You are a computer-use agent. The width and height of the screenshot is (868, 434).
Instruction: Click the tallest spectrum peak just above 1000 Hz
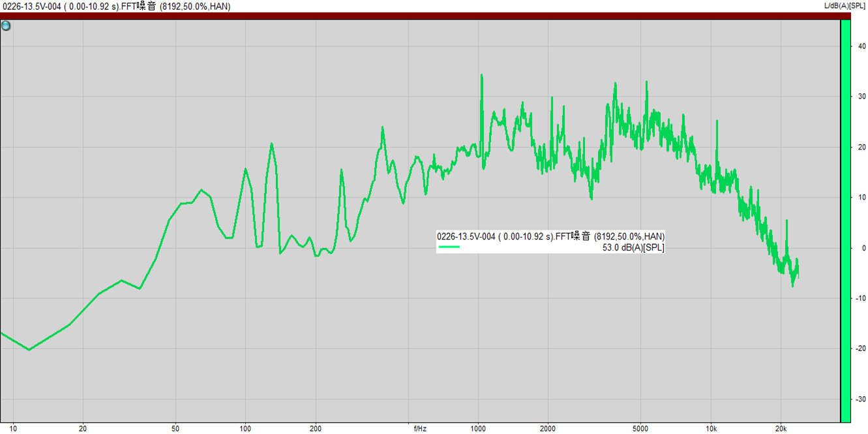pos(481,76)
